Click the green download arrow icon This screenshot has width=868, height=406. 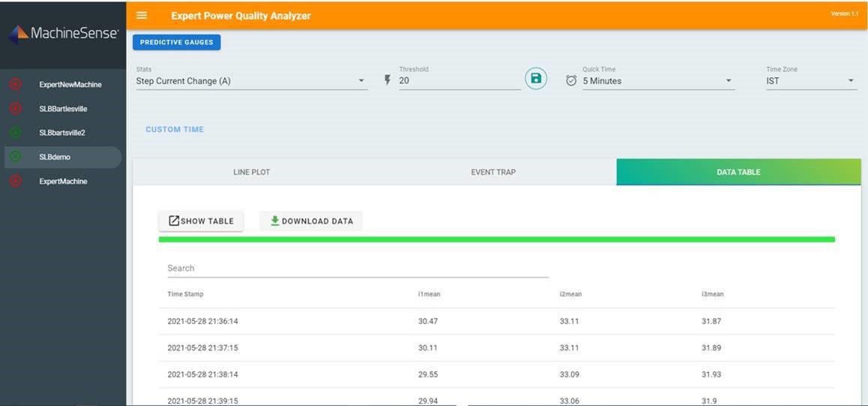pyautogui.click(x=274, y=221)
